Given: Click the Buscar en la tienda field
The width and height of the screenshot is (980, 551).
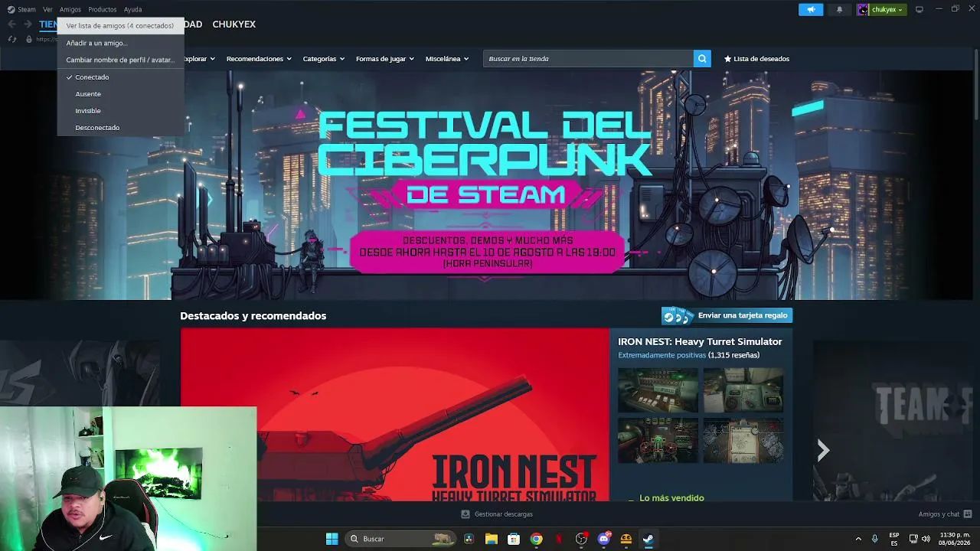Looking at the screenshot, I should (x=588, y=59).
